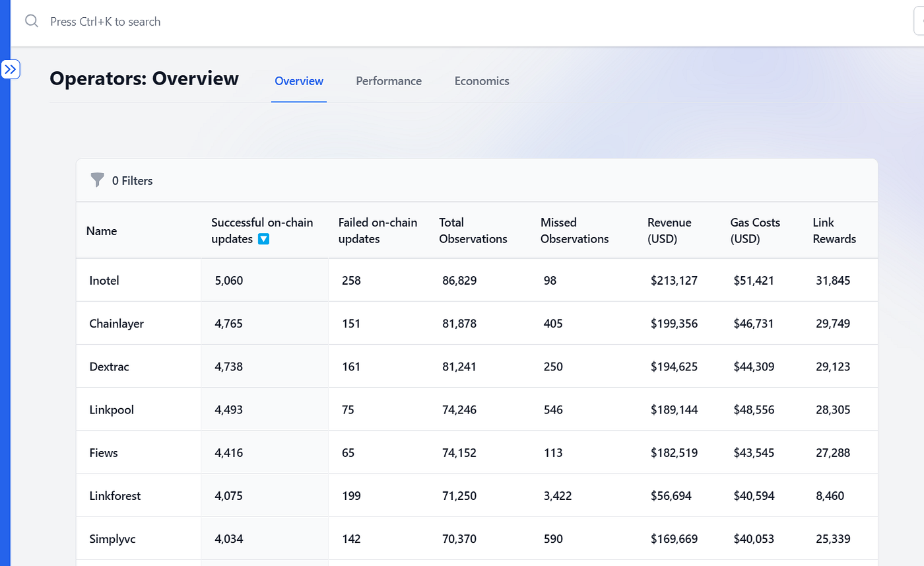Click Chainlayer's 405 missed observations
The image size is (924, 566).
point(553,324)
